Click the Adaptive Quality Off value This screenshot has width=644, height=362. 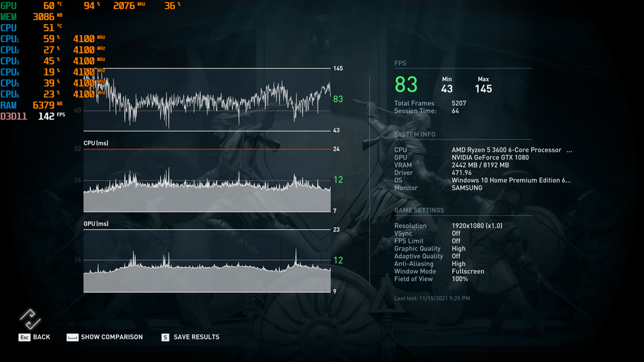pos(456,256)
